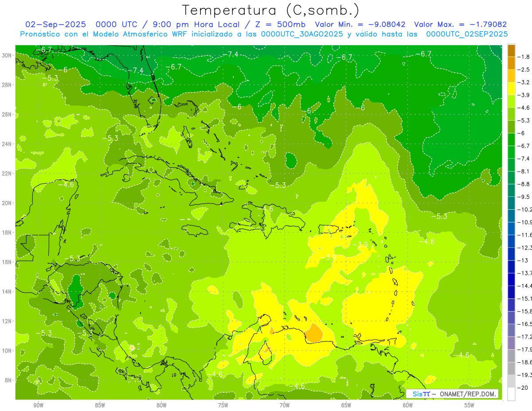Screen dimensions: 532x411
Task: Click the legend value "-15.8"
Action: tap(525, 311)
